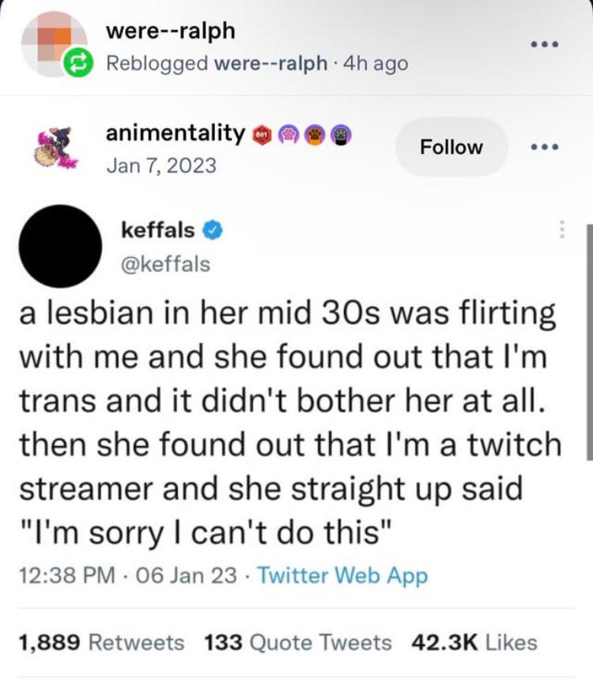
Task: Click the black cat badge icon
Action: point(342,133)
